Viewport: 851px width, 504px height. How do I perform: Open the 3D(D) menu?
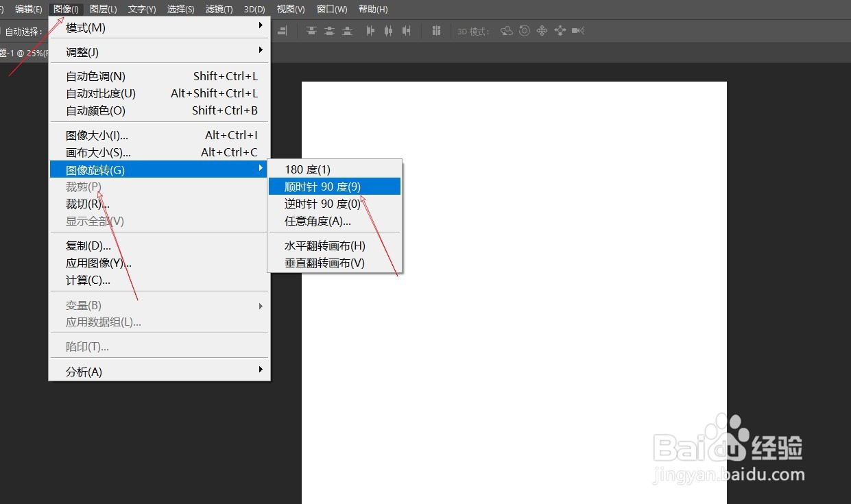click(254, 9)
